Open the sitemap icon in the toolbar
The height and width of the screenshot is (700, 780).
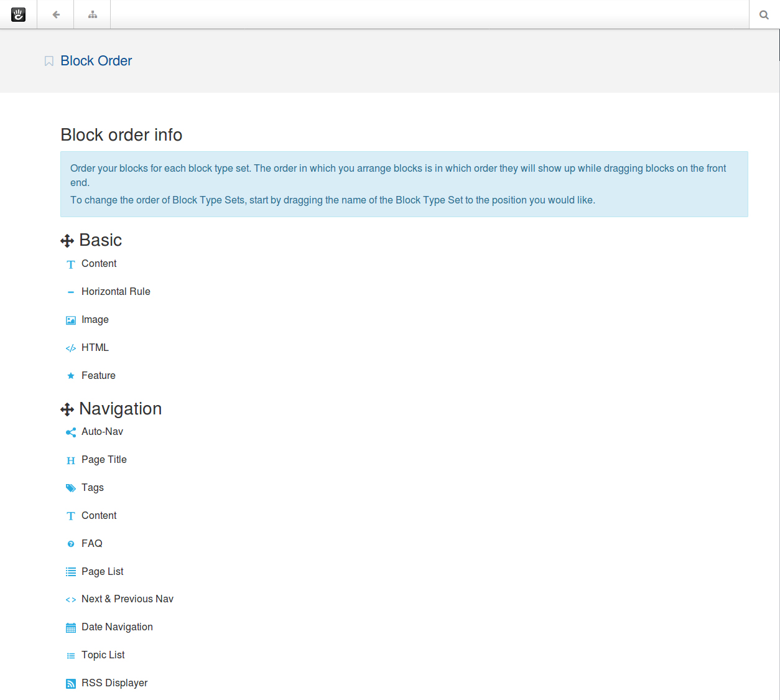[x=91, y=14]
